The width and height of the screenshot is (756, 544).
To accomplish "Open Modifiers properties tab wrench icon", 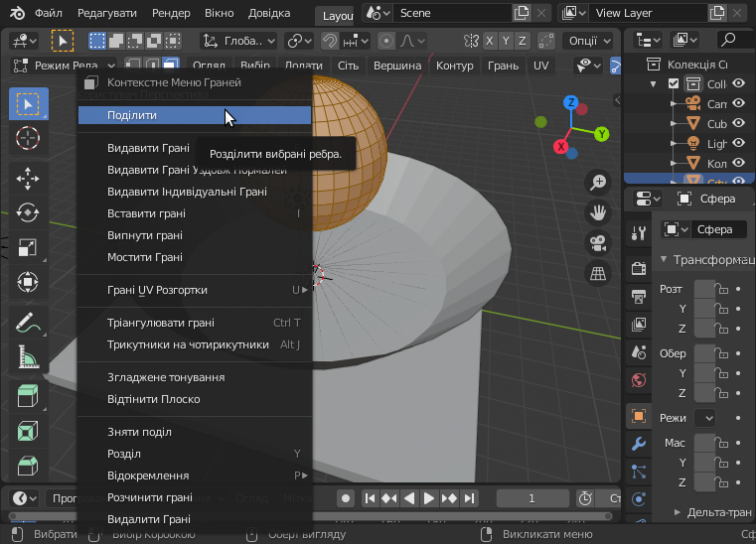I will 639,444.
